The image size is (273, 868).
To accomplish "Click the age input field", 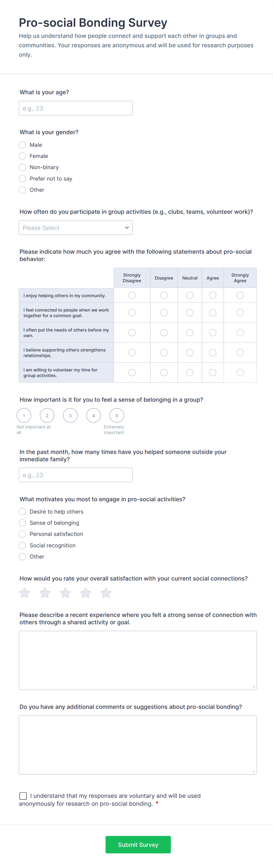I will point(75,108).
